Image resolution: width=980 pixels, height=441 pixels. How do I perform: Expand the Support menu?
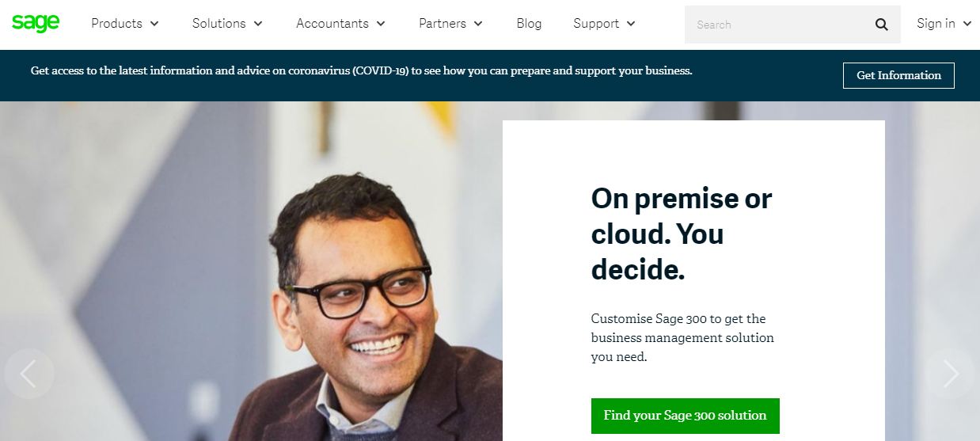click(x=604, y=24)
